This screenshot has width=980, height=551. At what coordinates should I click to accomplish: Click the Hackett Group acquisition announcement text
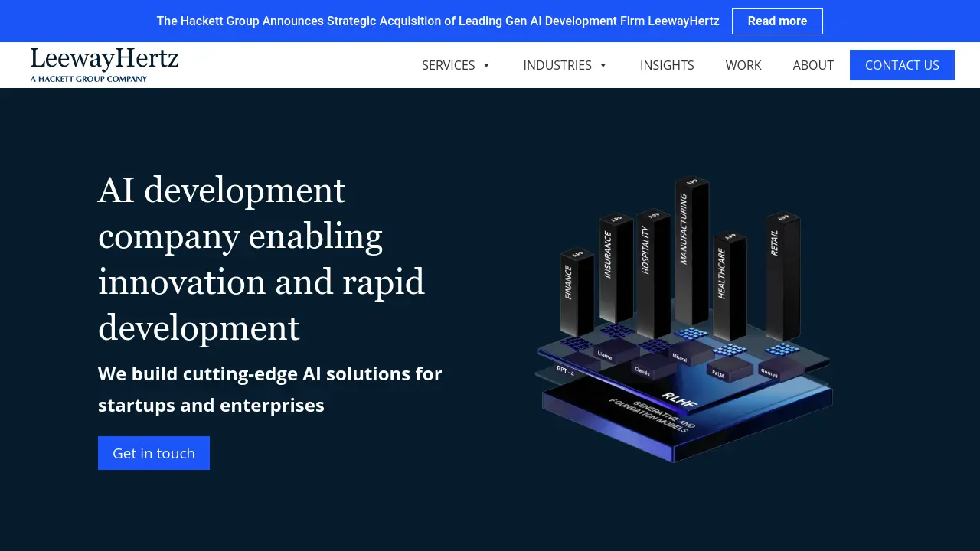pos(438,21)
